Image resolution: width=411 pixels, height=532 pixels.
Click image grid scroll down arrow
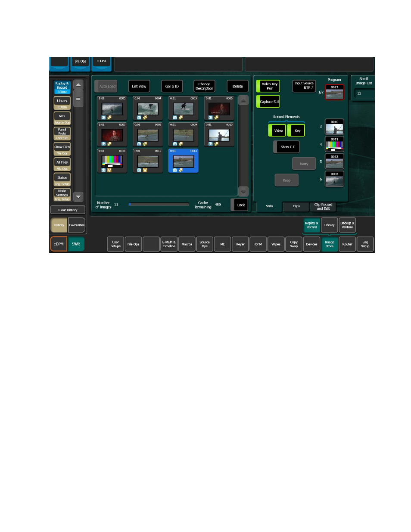tap(243, 191)
